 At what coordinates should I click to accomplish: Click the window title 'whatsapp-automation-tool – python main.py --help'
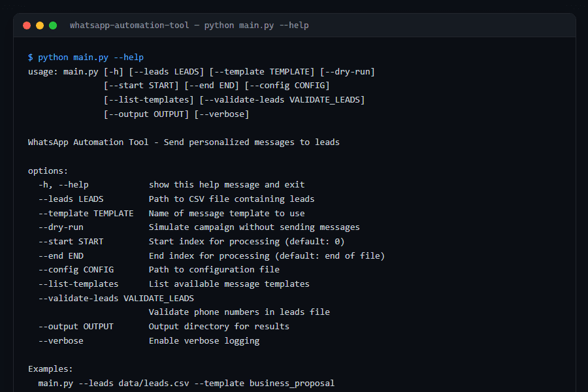coord(189,25)
